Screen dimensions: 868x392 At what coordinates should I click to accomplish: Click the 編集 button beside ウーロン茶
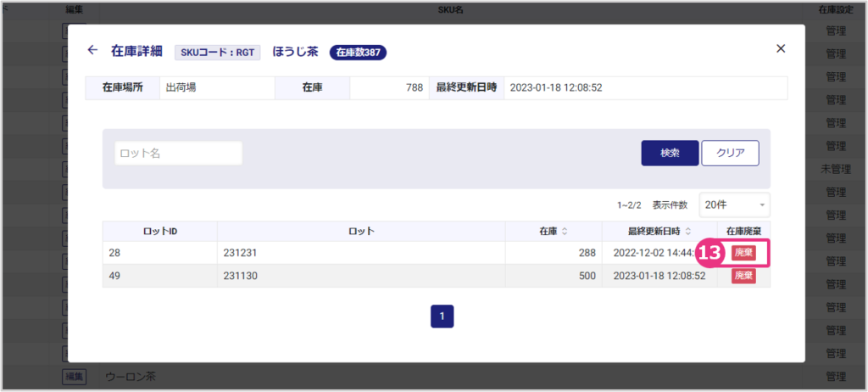click(x=74, y=376)
